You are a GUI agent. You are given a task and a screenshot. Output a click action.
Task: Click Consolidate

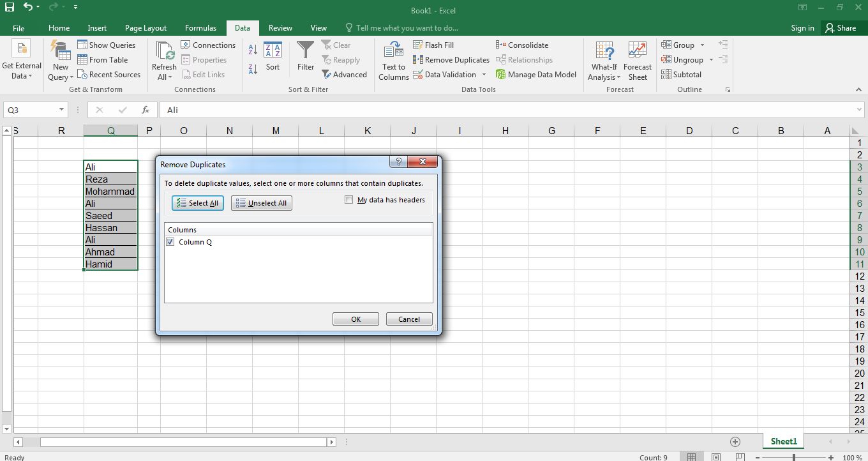coord(522,45)
